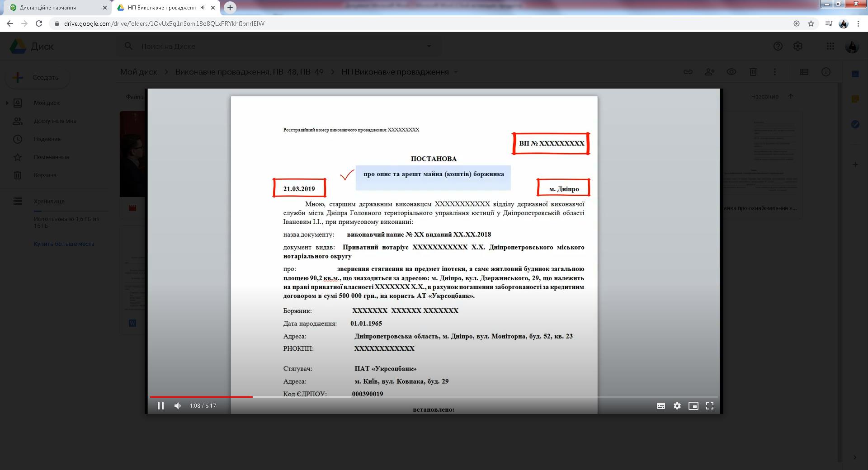Share with add person icon
Viewport: 868px width, 470px height.
click(x=710, y=72)
